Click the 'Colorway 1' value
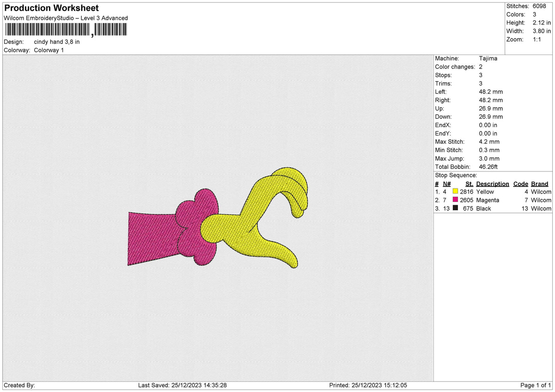The image size is (555, 392). click(49, 50)
